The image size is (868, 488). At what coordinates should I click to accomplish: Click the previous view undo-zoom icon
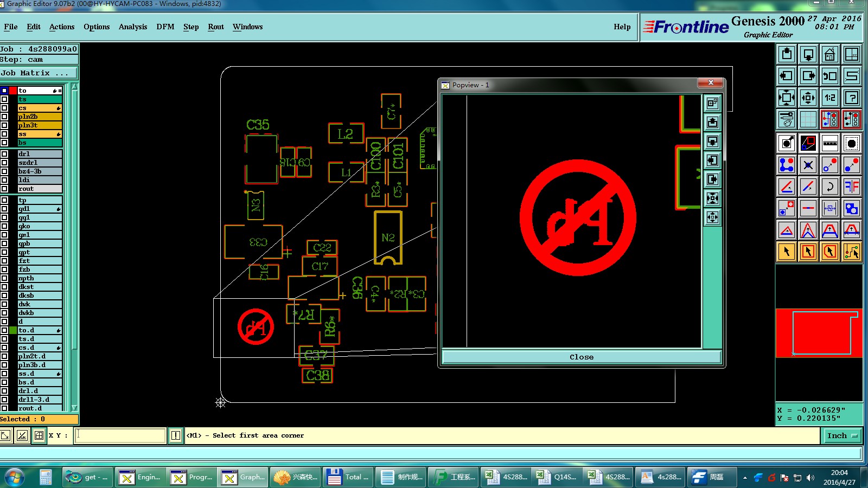[x=830, y=76]
